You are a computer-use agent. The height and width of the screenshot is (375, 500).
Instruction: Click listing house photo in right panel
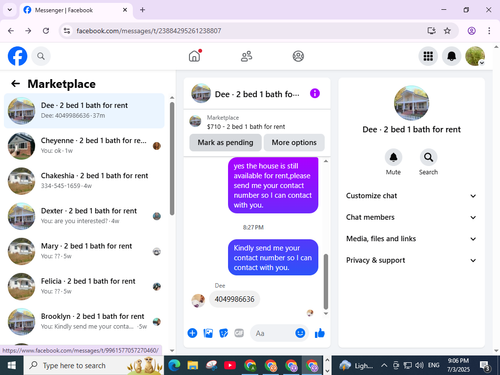[x=411, y=103]
